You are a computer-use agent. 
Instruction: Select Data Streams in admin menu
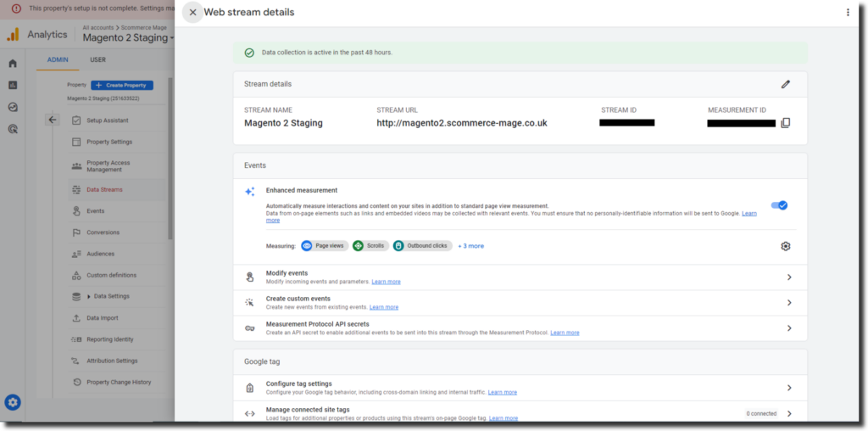click(x=103, y=189)
